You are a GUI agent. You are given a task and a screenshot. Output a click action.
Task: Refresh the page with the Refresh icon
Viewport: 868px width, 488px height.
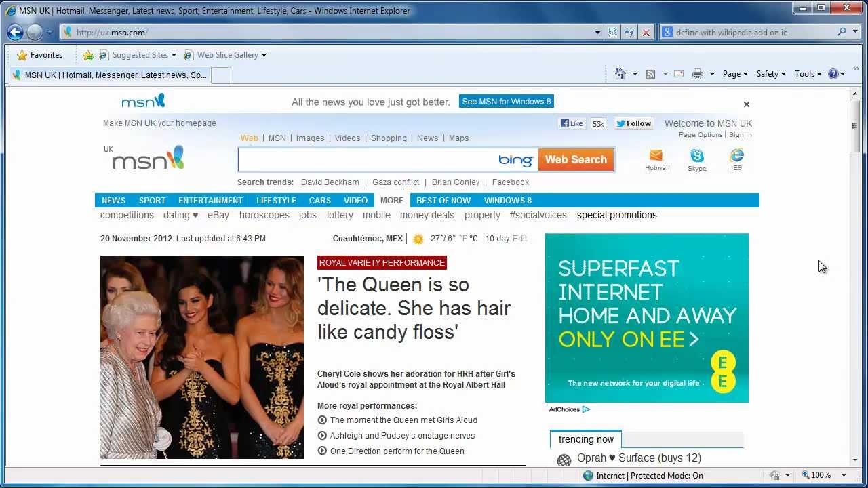pyautogui.click(x=629, y=32)
